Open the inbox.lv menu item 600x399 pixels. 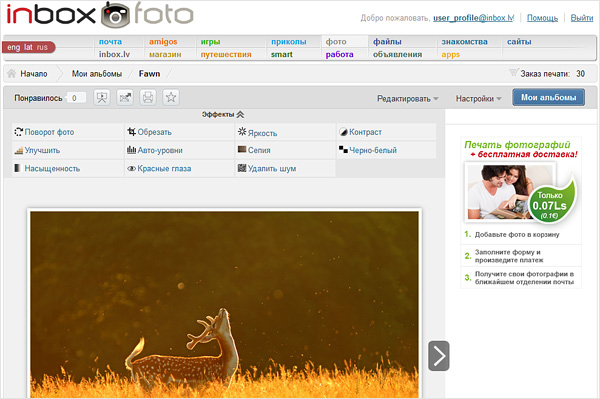click(x=114, y=54)
